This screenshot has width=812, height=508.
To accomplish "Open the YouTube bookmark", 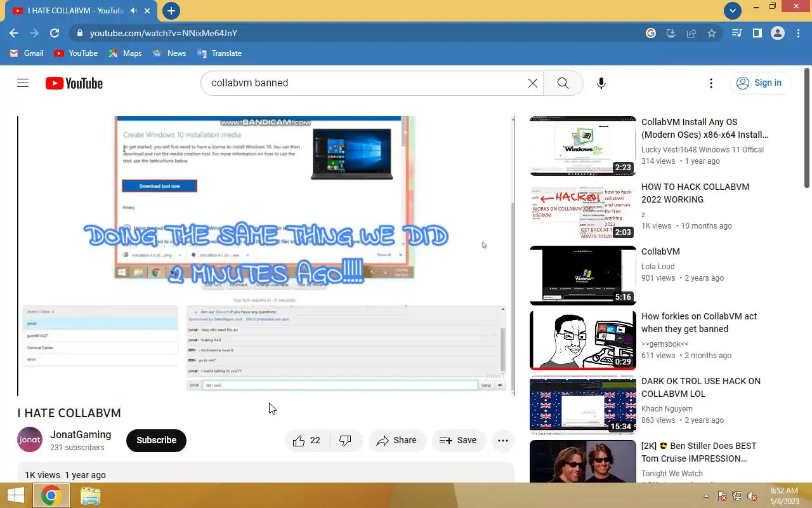I will click(75, 53).
